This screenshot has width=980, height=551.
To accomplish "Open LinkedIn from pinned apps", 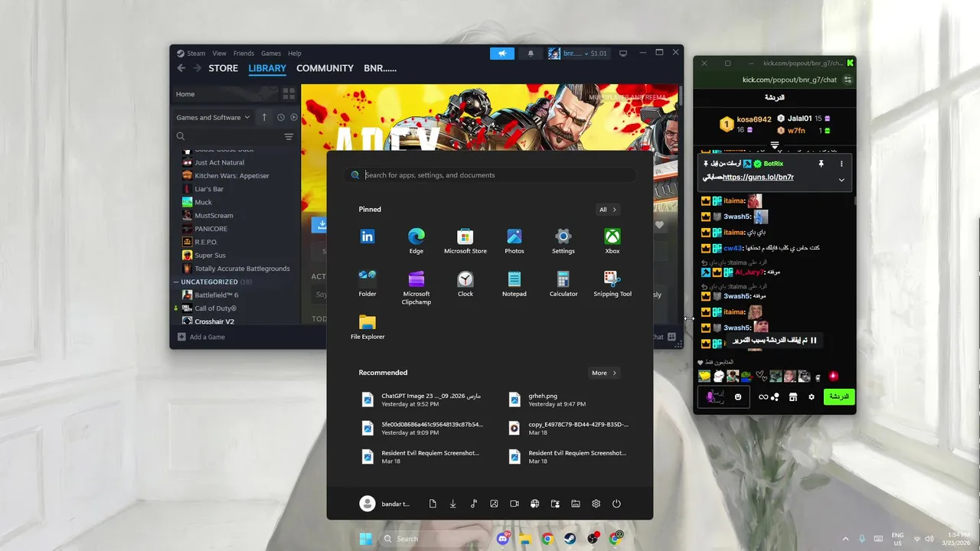I will [x=367, y=236].
